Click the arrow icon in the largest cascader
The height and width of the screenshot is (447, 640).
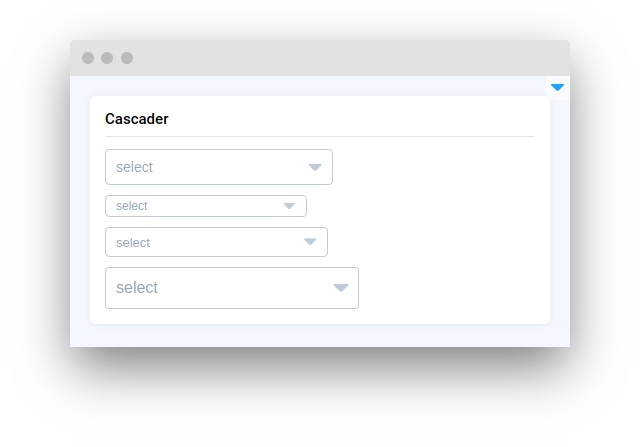[340, 288]
